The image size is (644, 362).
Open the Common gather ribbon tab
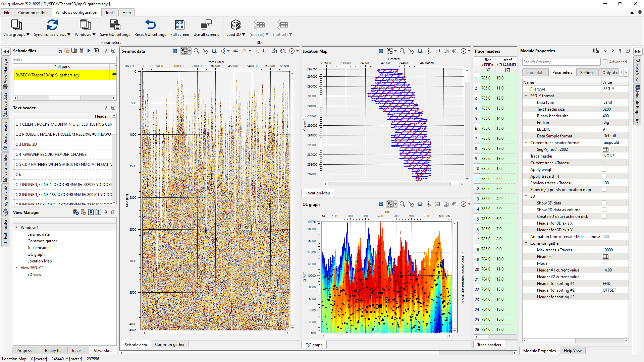[33, 12]
